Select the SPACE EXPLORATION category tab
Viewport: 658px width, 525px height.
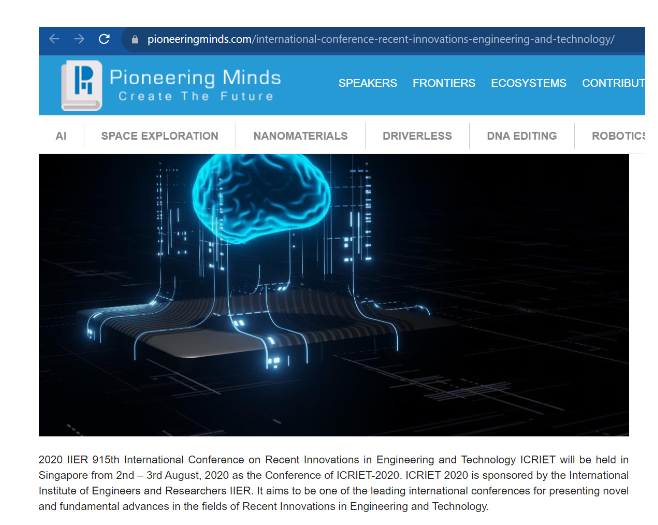pos(160,136)
